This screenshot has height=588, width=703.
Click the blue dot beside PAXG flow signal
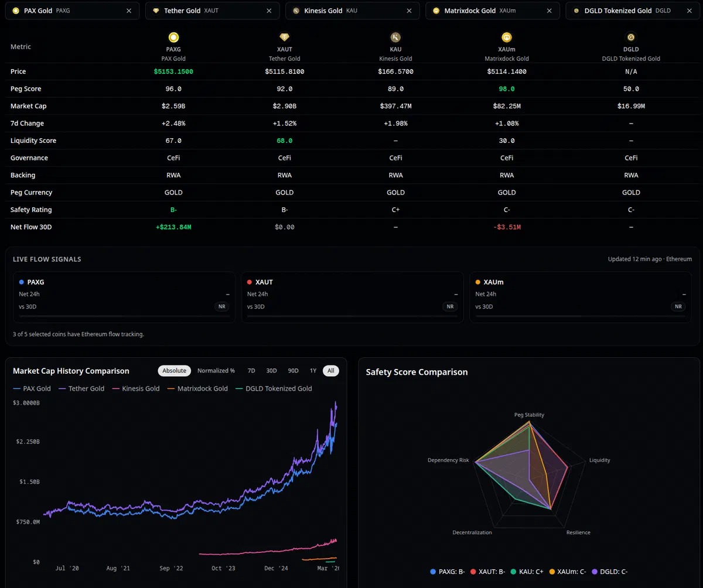coord(22,282)
